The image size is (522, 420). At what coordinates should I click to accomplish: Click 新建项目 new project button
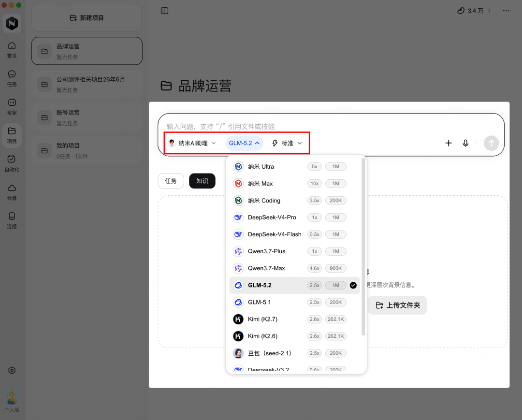point(87,18)
